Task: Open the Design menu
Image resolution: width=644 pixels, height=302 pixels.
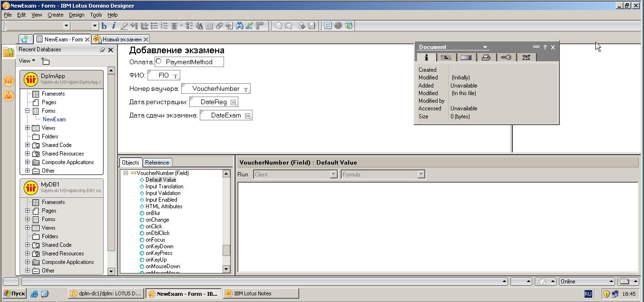Action: pos(77,15)
